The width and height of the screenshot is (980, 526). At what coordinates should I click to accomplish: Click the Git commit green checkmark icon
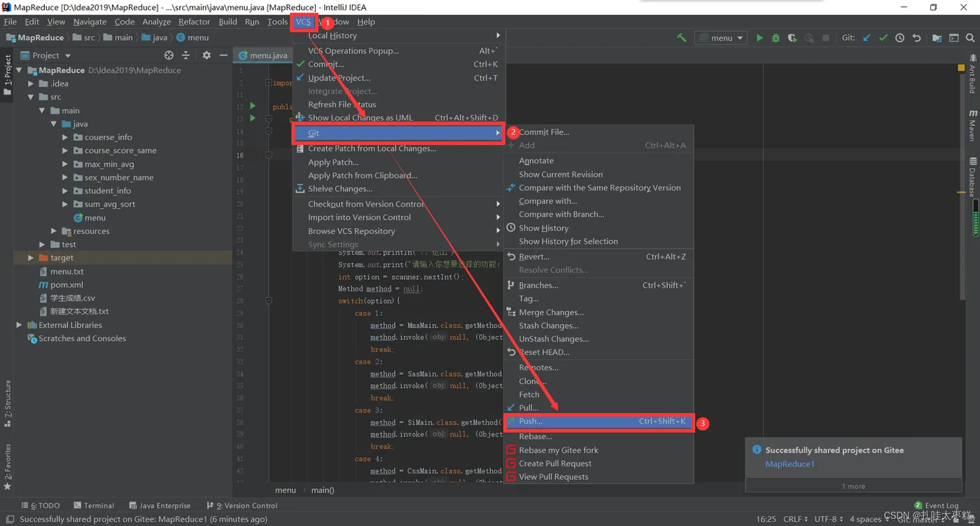pos(883,38)
